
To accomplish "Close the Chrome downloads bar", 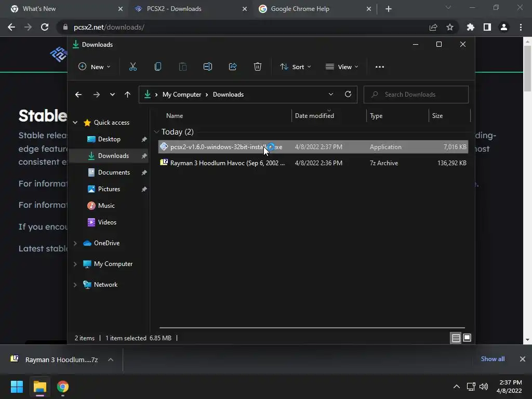I will (x=523, y=359).
